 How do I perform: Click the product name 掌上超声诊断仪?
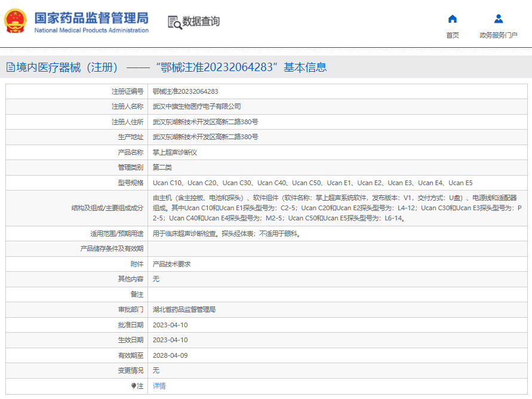click(175, 152)
